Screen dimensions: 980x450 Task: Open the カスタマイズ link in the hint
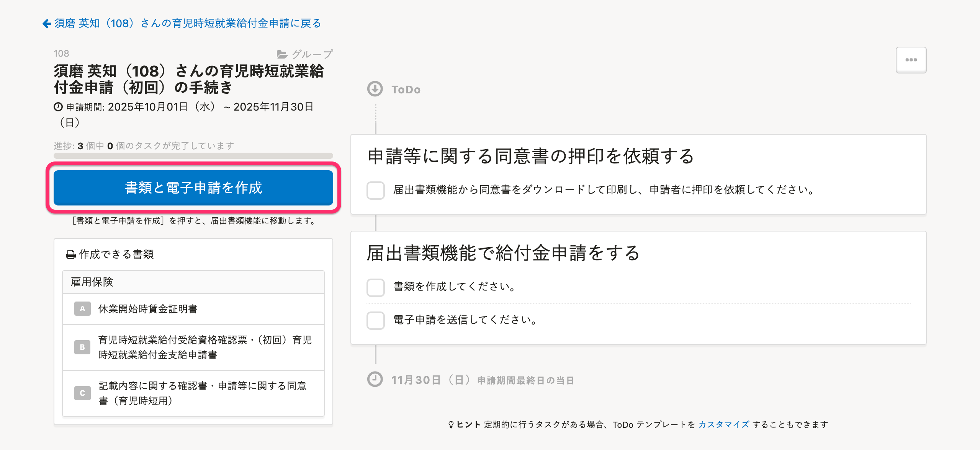coord(724,424)
